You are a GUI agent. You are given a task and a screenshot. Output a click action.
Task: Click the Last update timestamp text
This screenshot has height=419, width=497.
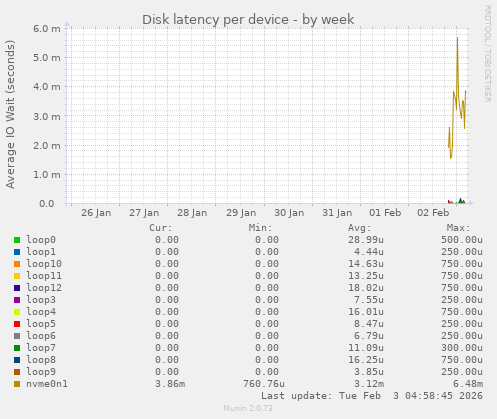click(x=372, y=396)
